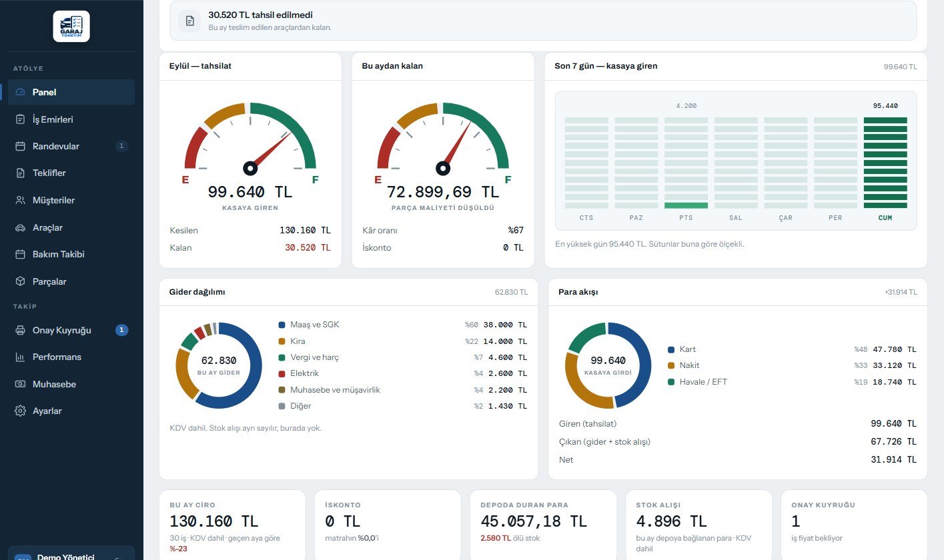Select the green Vergi ve harç legend dot
This screenshot has height=560, width=944.
[x=282, y=357]
